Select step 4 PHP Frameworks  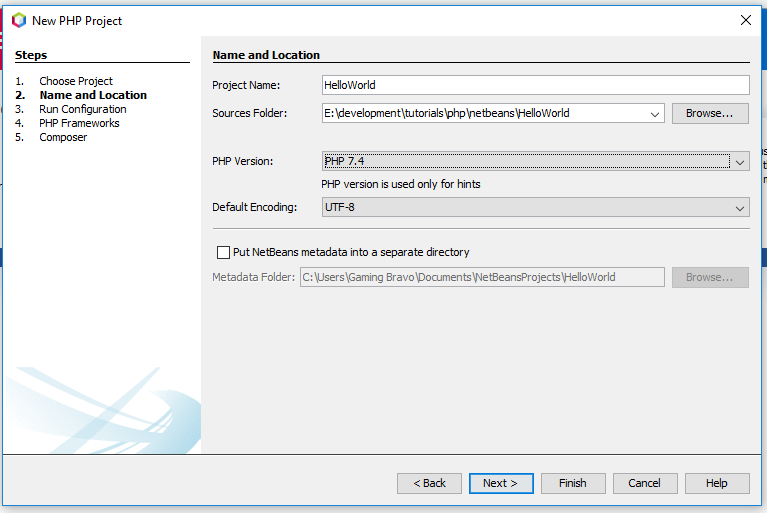79,123
